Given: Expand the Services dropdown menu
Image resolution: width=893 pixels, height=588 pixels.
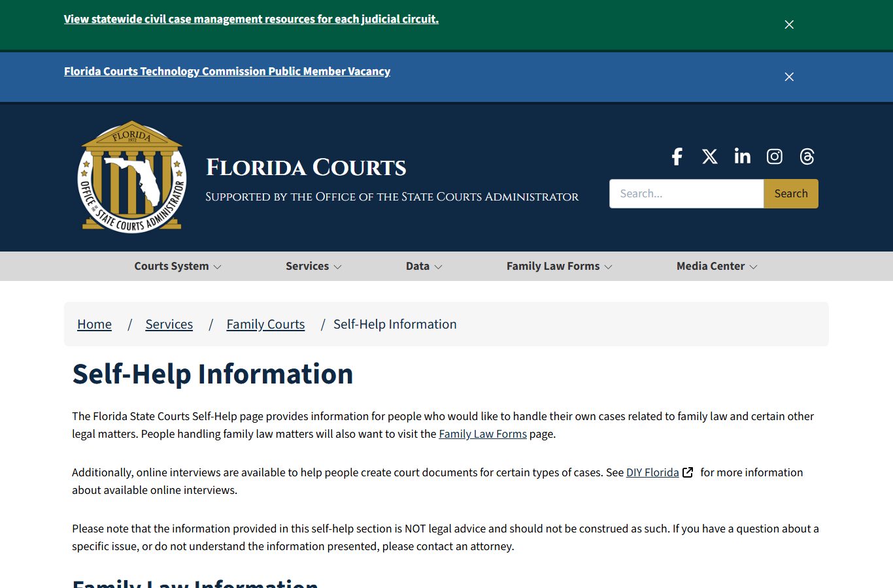Looking at the screenshot, I should tap(314, 266).
